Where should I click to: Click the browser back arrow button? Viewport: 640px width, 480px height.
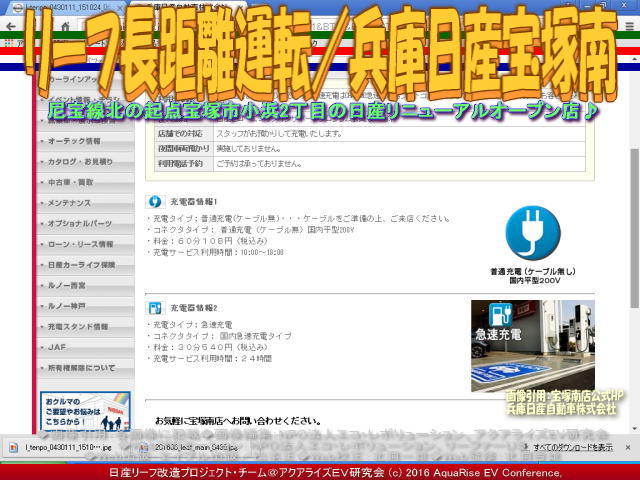click(x=11, y=27)
